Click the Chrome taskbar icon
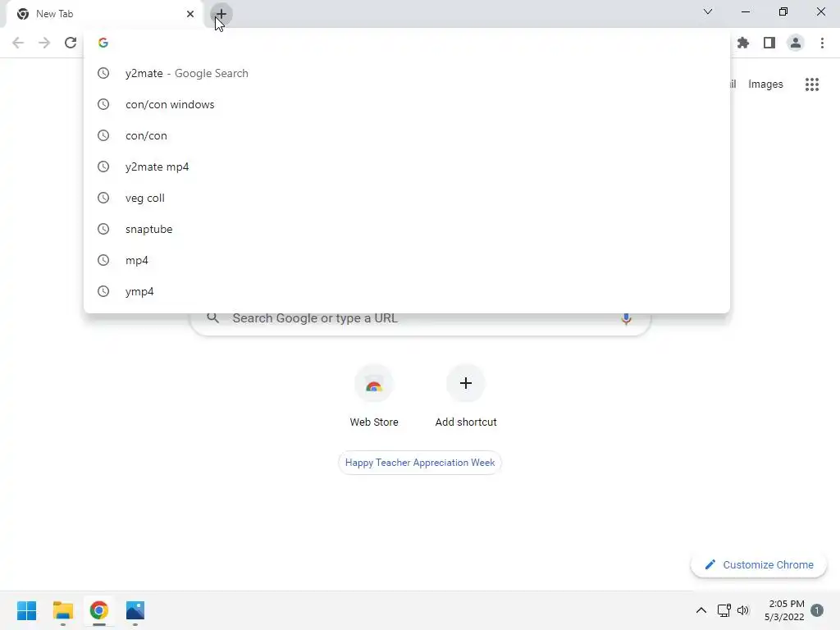 coord(99,610)
